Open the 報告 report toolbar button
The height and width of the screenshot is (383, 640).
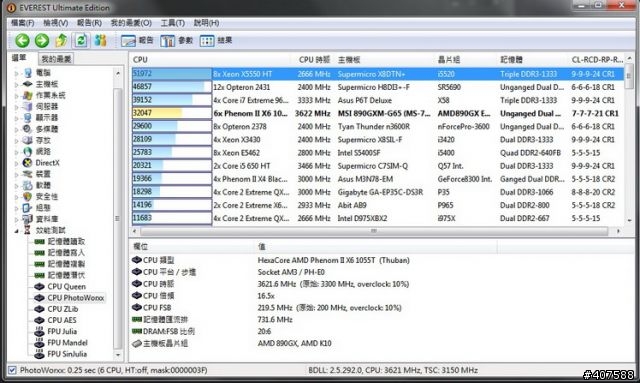point(137,40)
